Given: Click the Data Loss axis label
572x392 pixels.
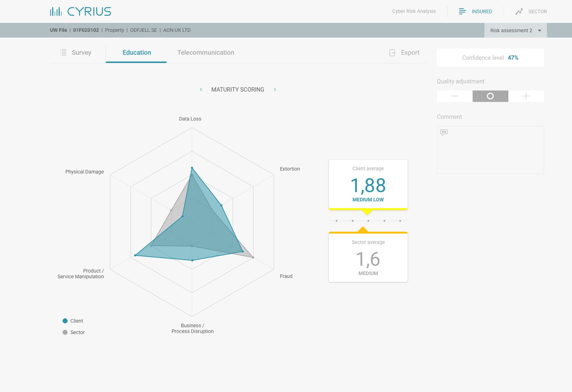Looking at the screenshot, I should point(190,119).
